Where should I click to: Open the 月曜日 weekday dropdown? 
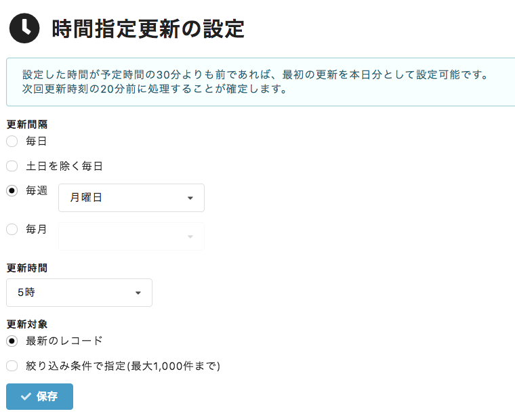coord(131,198)
